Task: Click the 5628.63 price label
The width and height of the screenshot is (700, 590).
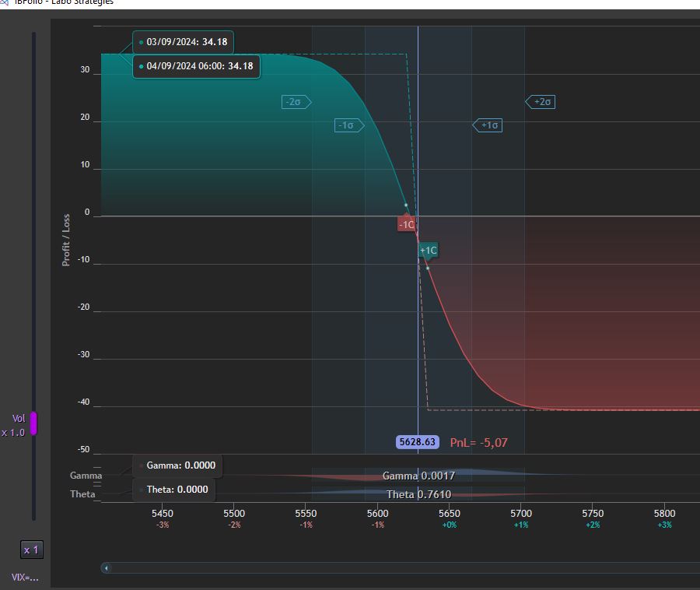Action: pyautogui.click(x=418, y=442)
